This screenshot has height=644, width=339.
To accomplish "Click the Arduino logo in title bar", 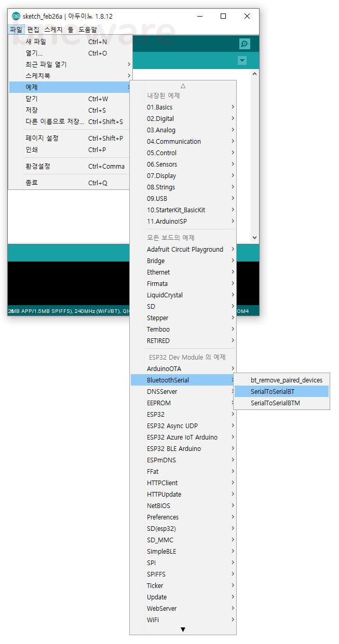I will point(16,16).
